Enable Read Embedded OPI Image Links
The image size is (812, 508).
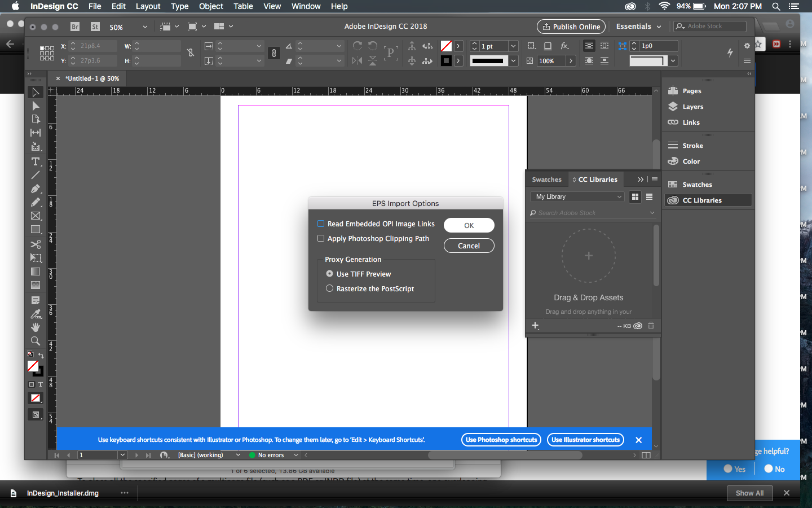pyautogui.click(x=321, y=224)
